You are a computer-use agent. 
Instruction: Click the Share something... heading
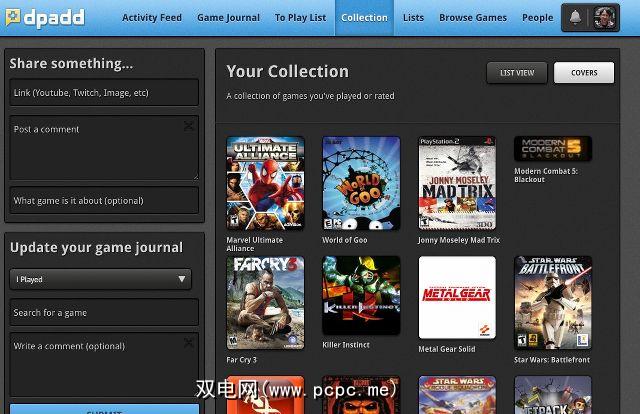(x=71, y=63)
